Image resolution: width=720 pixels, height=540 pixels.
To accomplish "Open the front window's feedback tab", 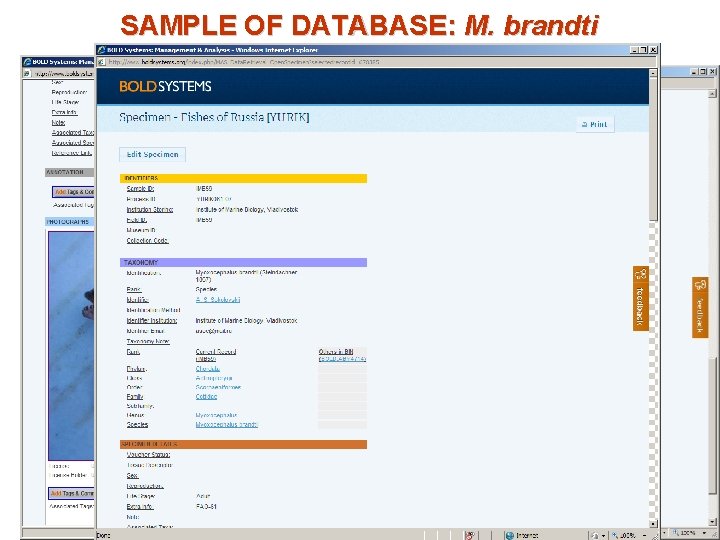I will tap(641, 298).
